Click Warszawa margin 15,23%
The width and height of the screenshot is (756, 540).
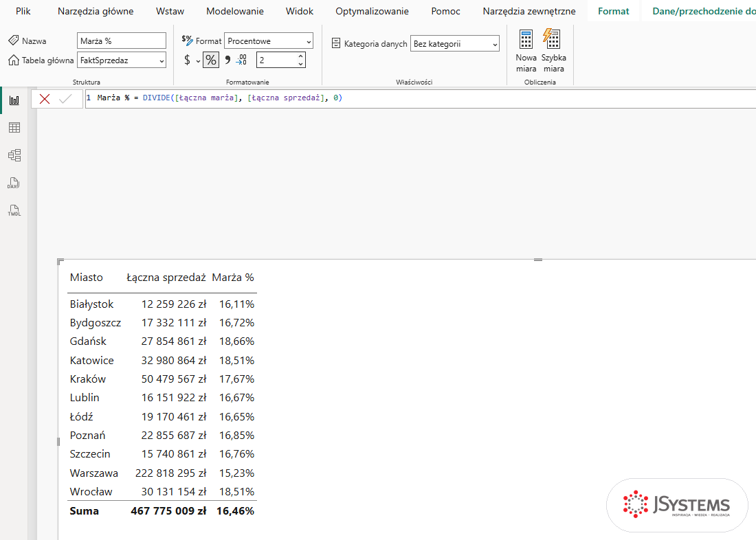tap(236, 473)
